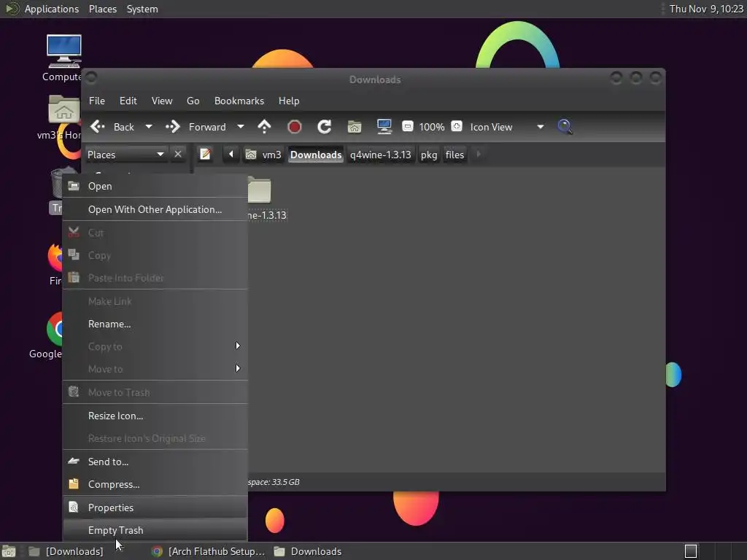Click Downloads path bar button

[316, 155]
